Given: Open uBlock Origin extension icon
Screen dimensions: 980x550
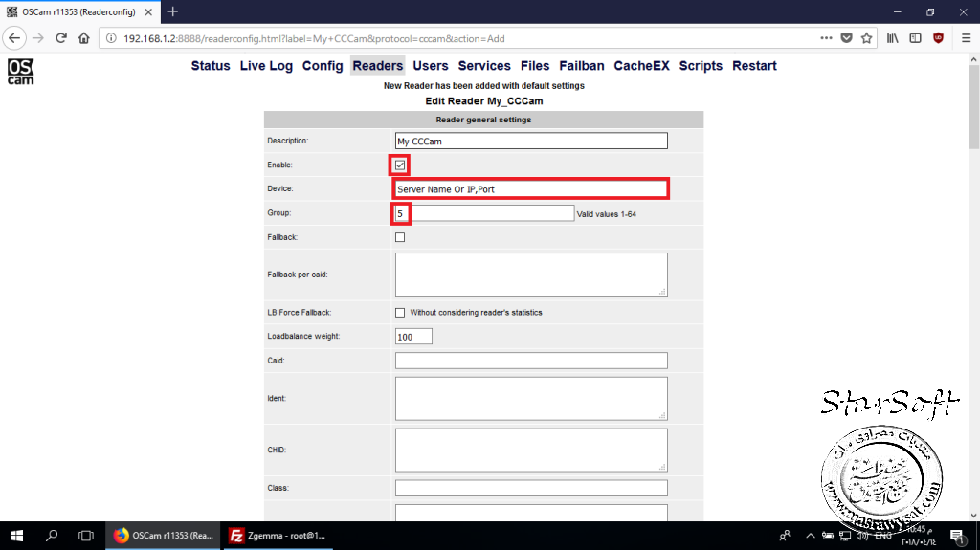Looking at the screenshot, I should pyautogui.click(x=938, y=38).
